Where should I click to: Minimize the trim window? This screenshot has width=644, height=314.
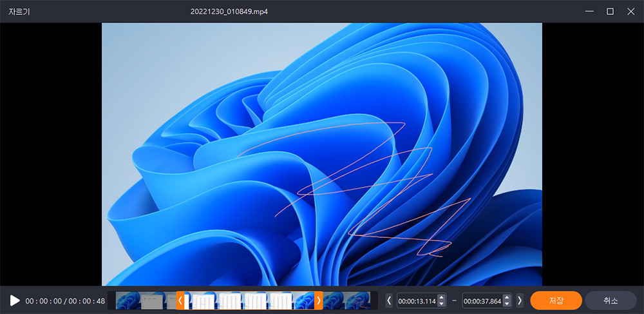[x=589, y=12]
